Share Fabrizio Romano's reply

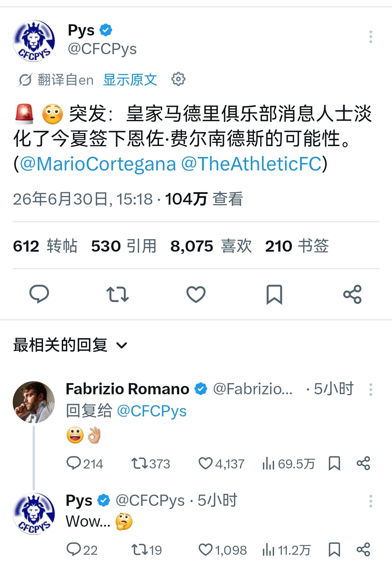363,463
